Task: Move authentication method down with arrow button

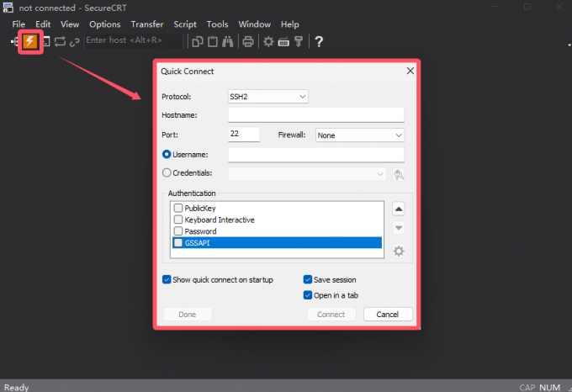Action: coord(399,228)
